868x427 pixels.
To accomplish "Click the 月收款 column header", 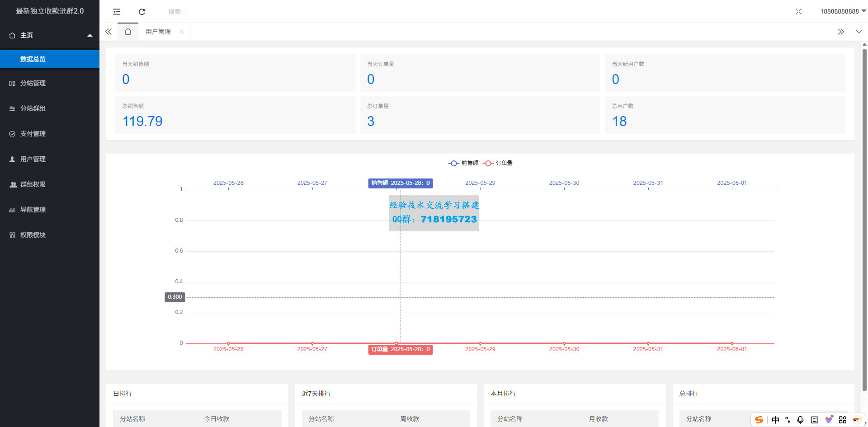I will (598, 419).
